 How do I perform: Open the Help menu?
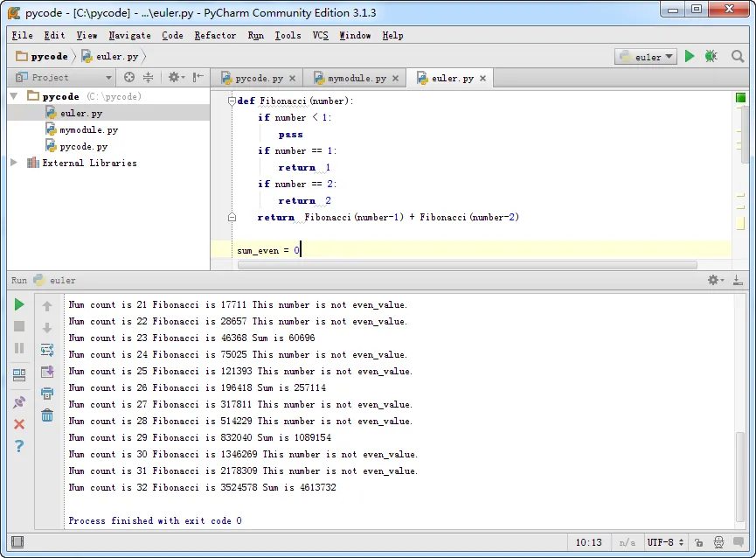click(393, 35)
